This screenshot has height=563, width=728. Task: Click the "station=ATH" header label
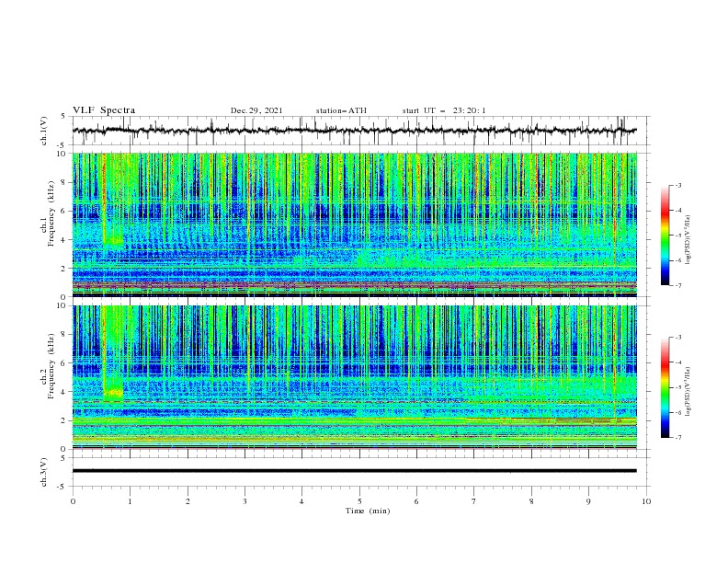click(341, 110)
